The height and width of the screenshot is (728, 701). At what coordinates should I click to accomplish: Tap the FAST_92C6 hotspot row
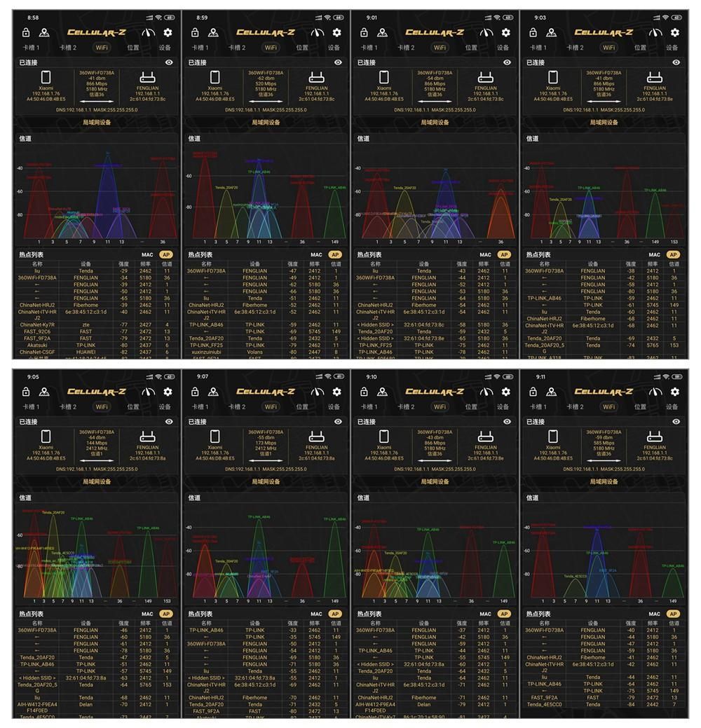[x=97, y=332]
